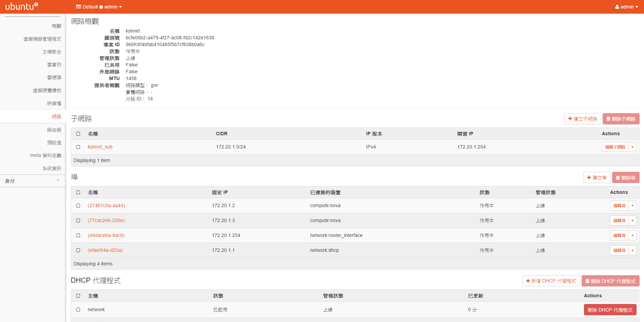Image resolution: width=644 pixels, height=322 pixels.
Task: Open dropdown arrow next to edit subnet
Action: [632, 147]
